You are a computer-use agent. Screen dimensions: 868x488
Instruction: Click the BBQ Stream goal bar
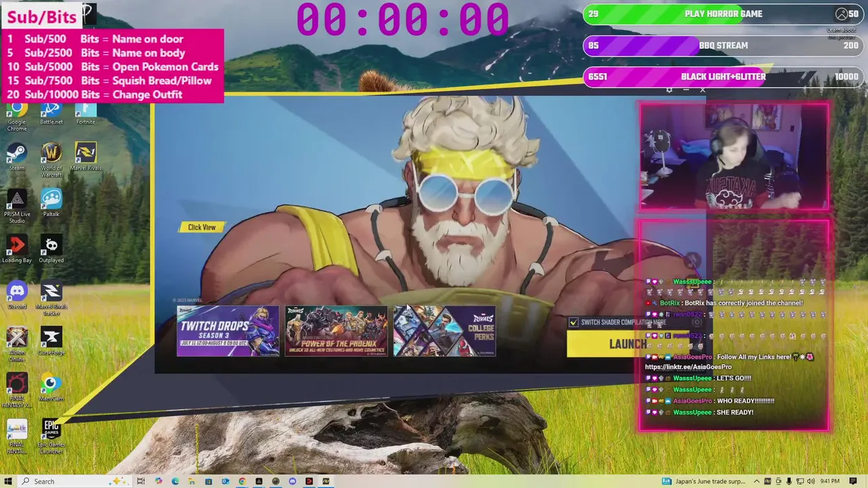(x=722, y=45)
